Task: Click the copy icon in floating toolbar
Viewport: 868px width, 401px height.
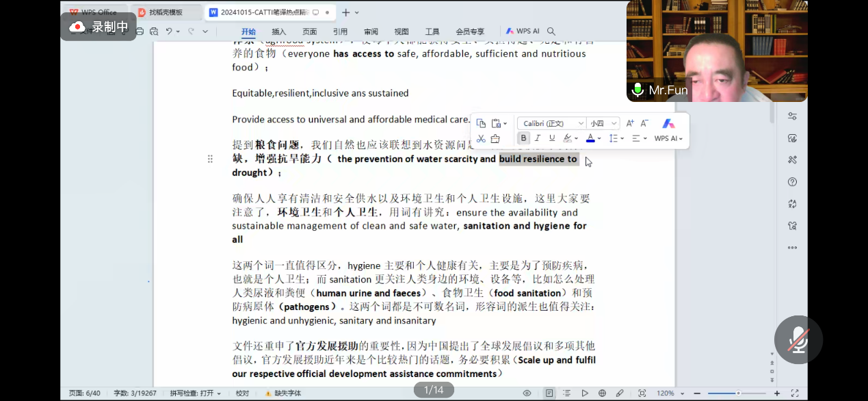Action: tap(481, 123)
